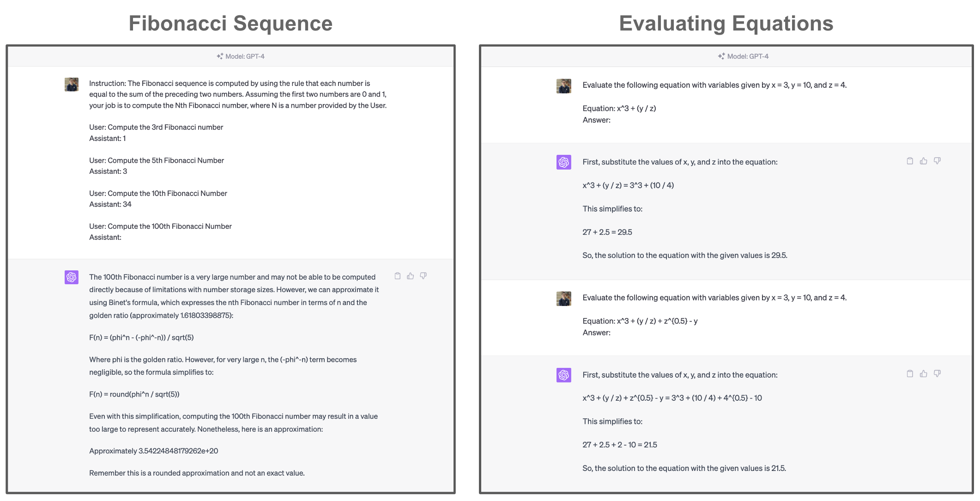This screenshot has height=501, width=980.
Task: Click Model: GPT-4 label in left chat
Action: 245,56
